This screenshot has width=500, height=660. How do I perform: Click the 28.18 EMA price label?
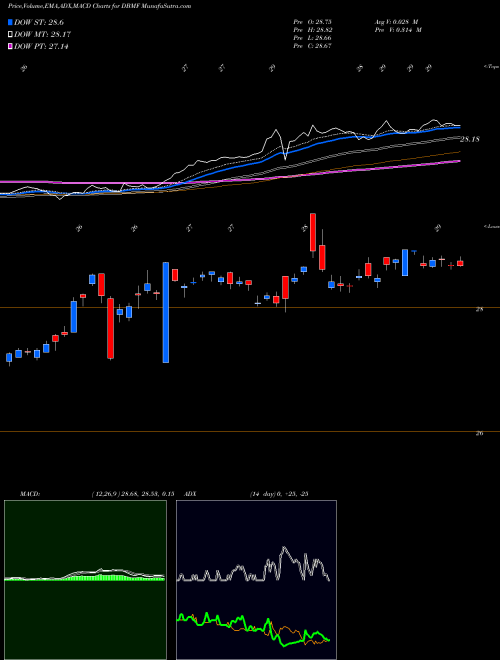(x=470, y=139)
